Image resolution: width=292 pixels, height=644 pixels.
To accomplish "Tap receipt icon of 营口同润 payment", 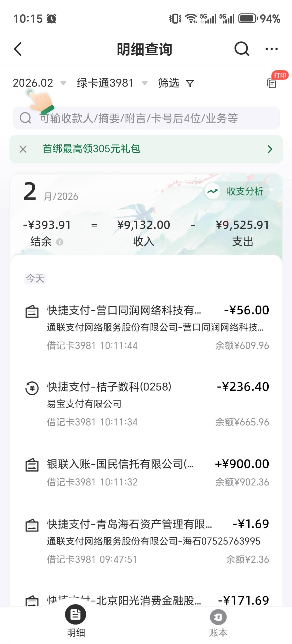I will tap(32, 312).
